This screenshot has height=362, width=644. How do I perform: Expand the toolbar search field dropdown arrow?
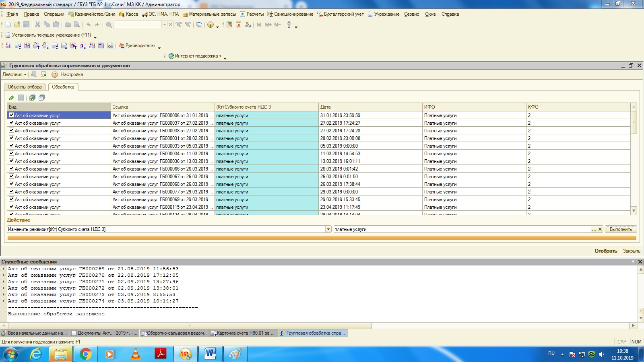point(164,25)
